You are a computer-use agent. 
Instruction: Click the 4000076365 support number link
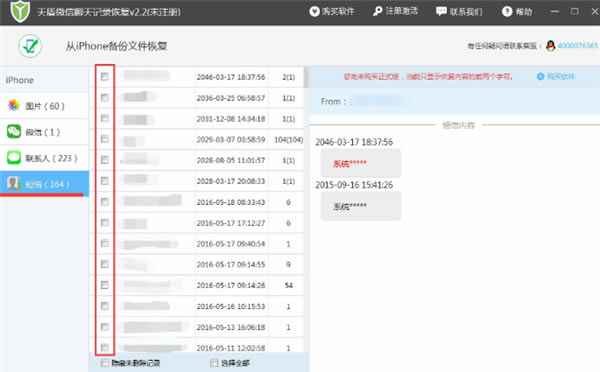tap(577, 46)
